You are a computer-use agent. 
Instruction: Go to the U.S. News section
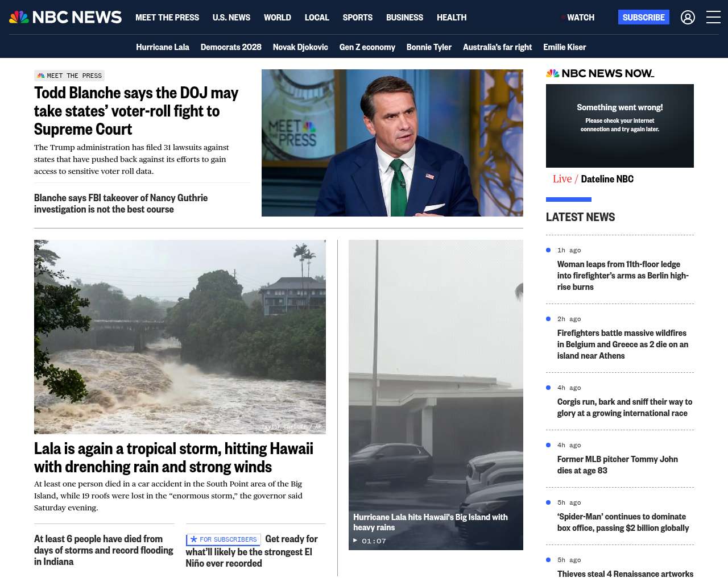(231, 18)
